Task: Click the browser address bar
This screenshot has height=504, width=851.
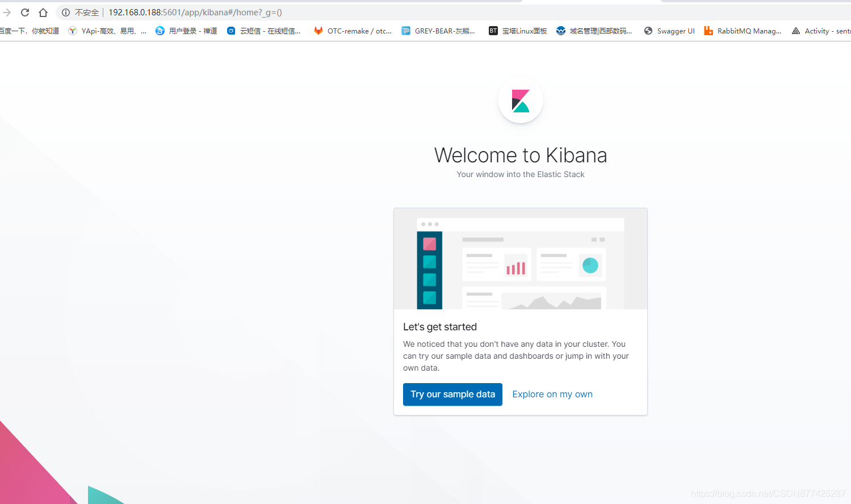Action: coord(227,12)
